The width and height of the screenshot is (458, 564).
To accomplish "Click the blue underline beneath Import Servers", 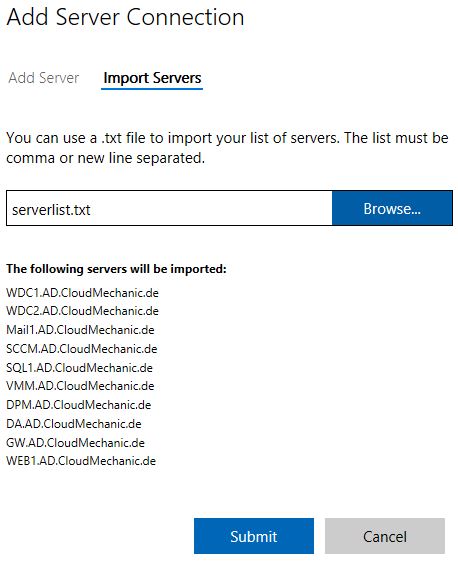I will 152,88.
